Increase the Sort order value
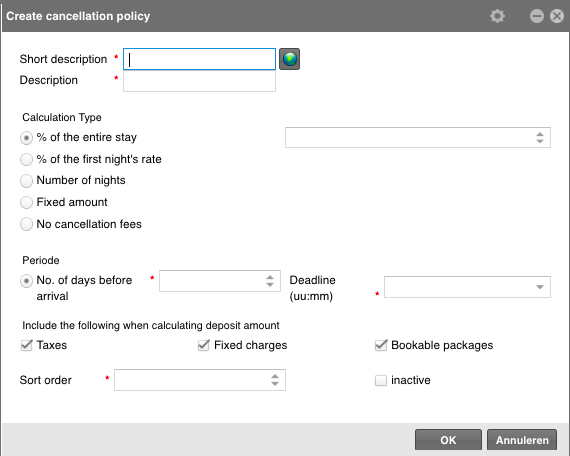570x456 pixels. tap(275, 377)
